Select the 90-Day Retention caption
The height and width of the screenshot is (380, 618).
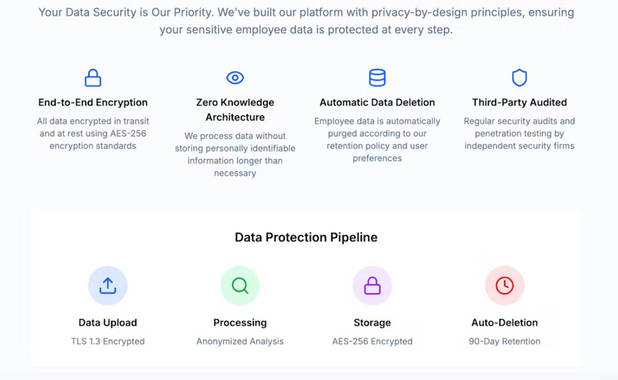click(x=504, y=341)
